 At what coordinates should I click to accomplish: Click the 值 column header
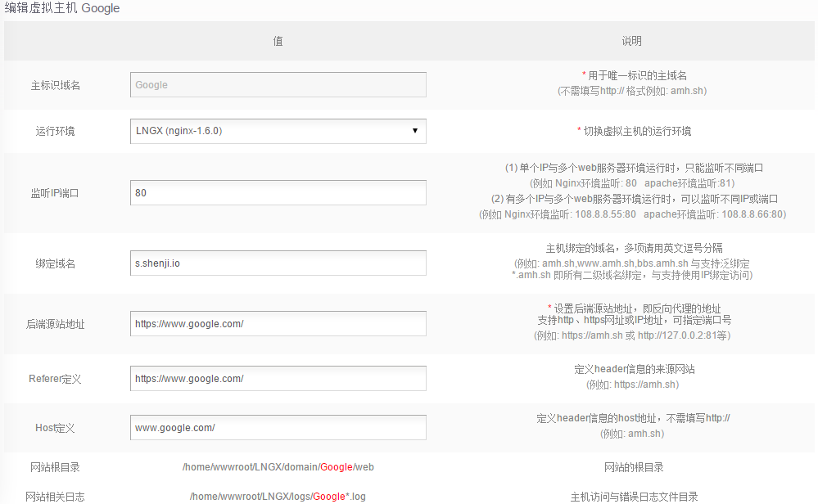click(278, 41)
